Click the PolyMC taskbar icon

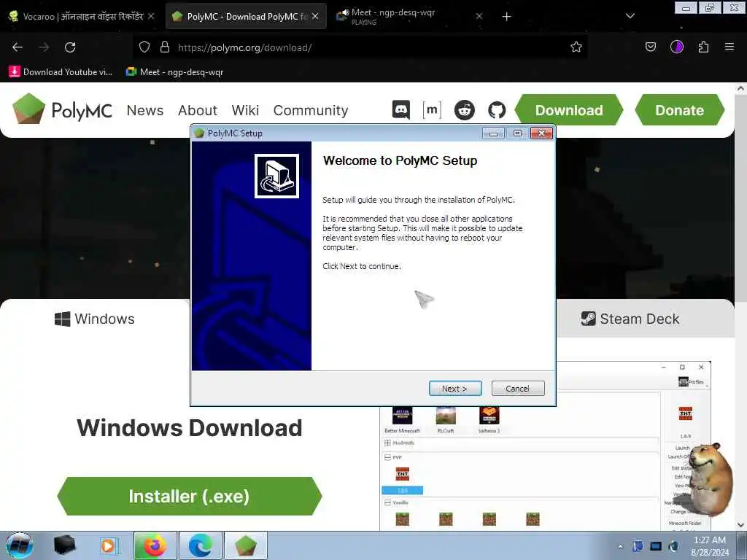[x=246, y=545]
